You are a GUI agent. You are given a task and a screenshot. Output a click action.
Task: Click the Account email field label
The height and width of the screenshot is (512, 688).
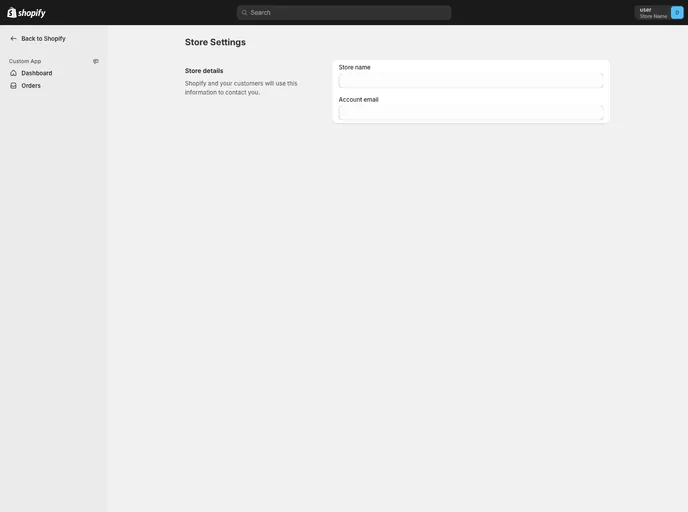coord(358,99)
